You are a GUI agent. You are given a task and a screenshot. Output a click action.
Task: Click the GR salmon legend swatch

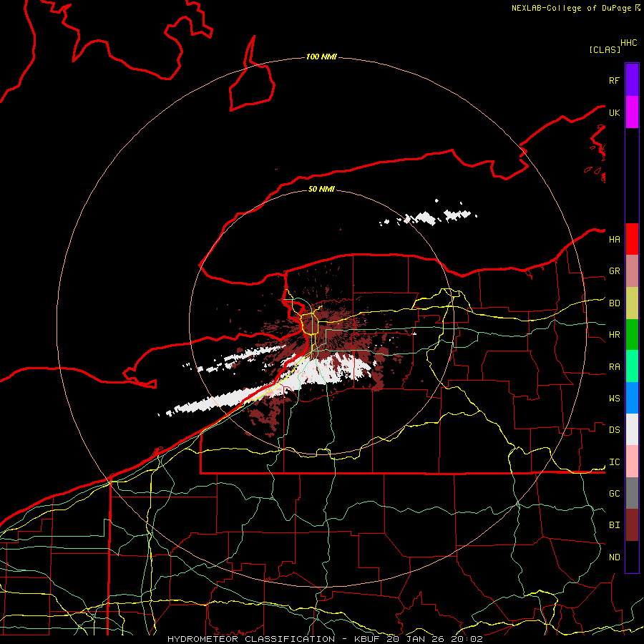[632, 271]
